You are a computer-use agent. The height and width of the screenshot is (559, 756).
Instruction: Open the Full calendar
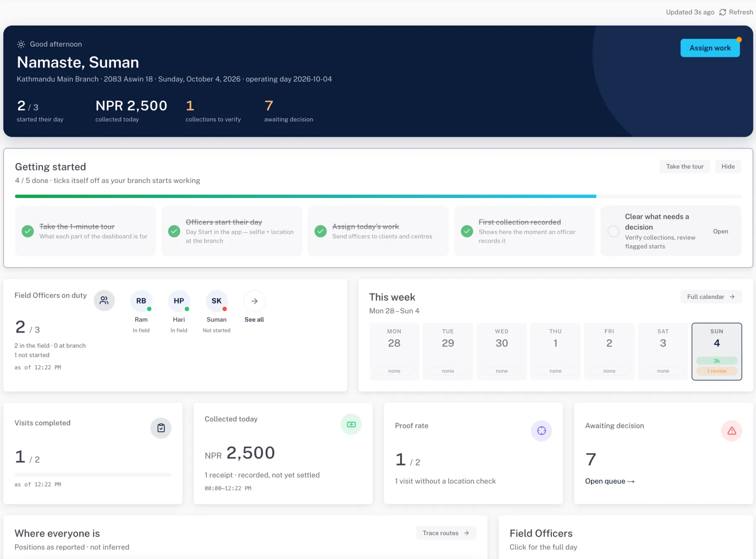coord(711,297)
